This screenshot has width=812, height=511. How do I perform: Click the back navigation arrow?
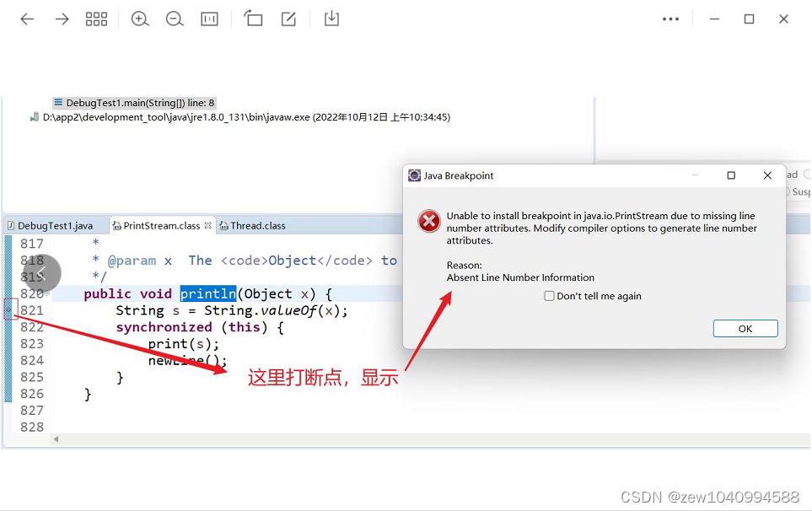(26, 18)
